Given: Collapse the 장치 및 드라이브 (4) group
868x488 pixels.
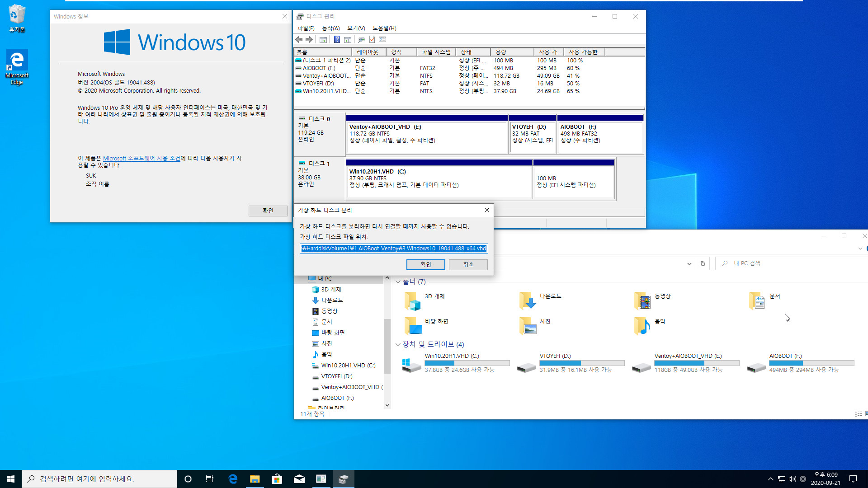Looking at the screenshot, I should pos(398,344).
